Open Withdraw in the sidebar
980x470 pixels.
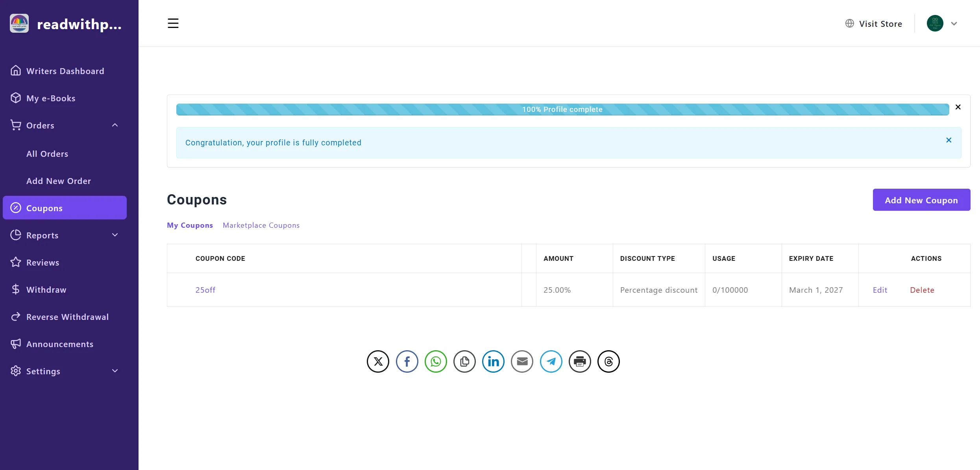46,290
